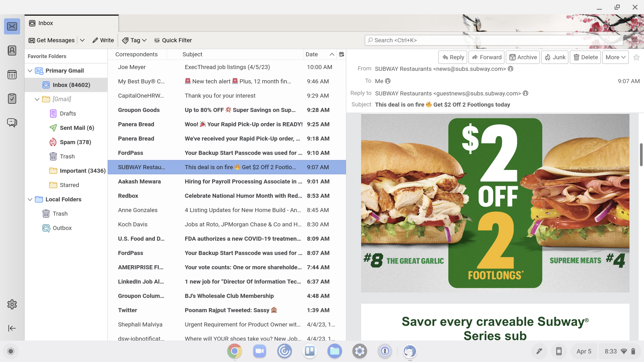Screen dimensions: 644x362
Task: Open the stylus tools pen icon
Action: 539,351
